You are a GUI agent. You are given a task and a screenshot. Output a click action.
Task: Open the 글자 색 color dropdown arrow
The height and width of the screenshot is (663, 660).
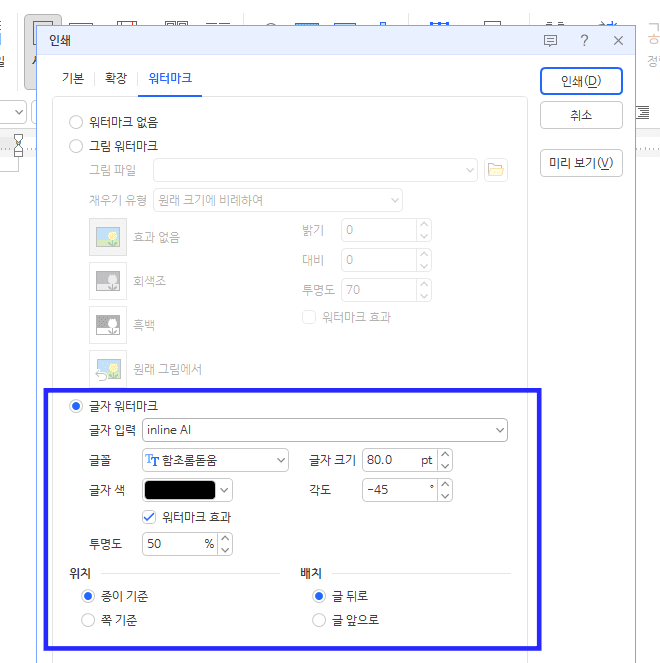click(x=224, y=490)
